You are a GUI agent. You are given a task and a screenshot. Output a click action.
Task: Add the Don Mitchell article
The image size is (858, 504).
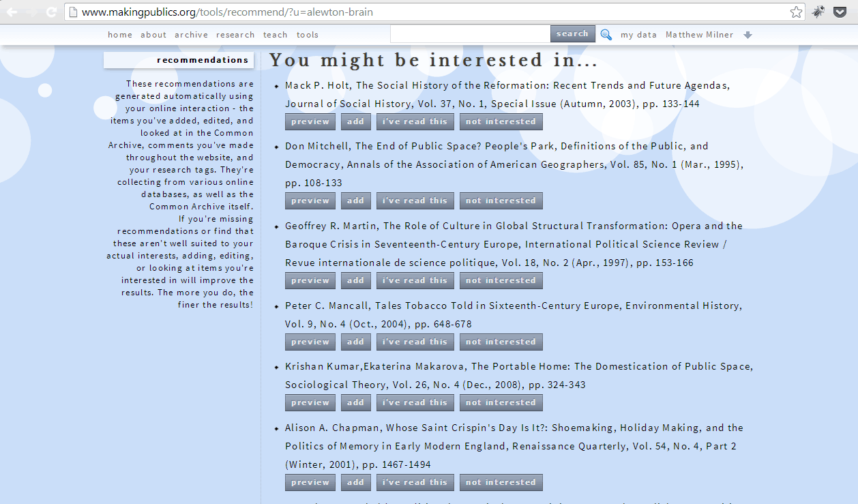[356, 201]
